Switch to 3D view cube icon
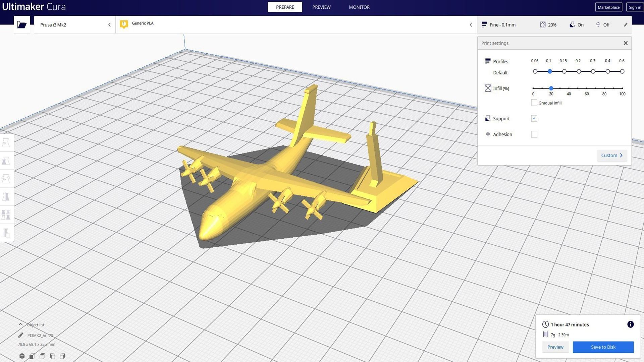This screenshot has width=644, height=362. pyautogui.click(x=22, y=356)
